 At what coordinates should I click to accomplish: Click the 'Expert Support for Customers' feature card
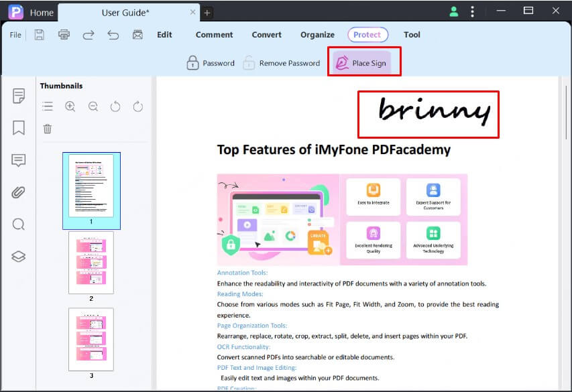pyautogui.click(x=433, y=197)
